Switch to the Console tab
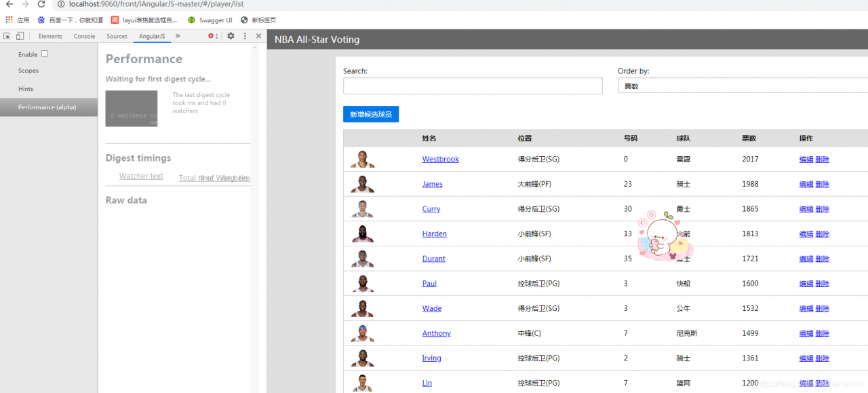This screenshot has height=393, width=868. point(85,36)
